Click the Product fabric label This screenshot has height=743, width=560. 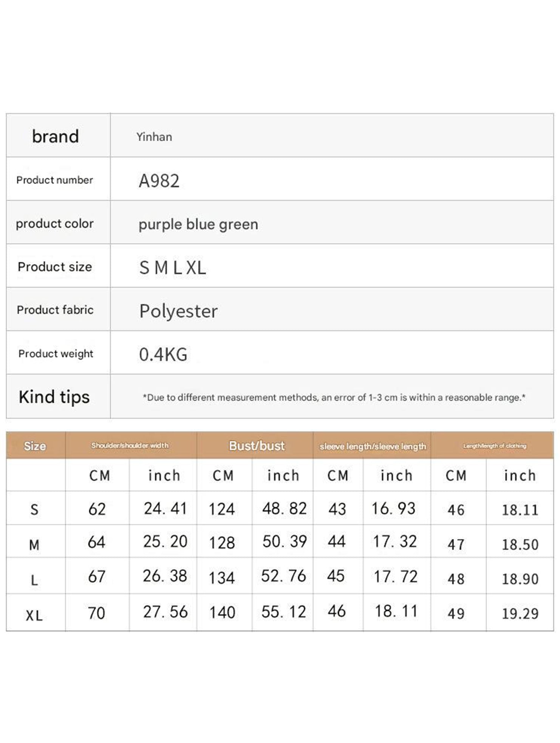point(55,310)
